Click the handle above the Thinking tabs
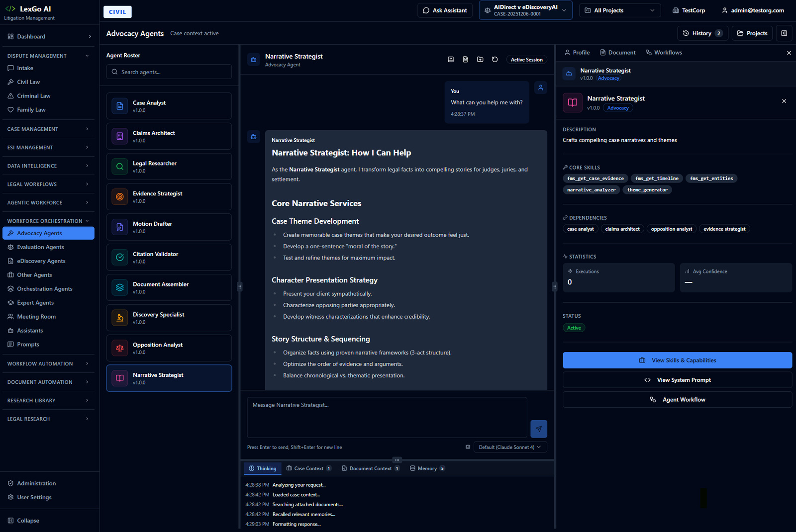The height and width of the screenshot is (532, 796). click(x=397, y=460)
